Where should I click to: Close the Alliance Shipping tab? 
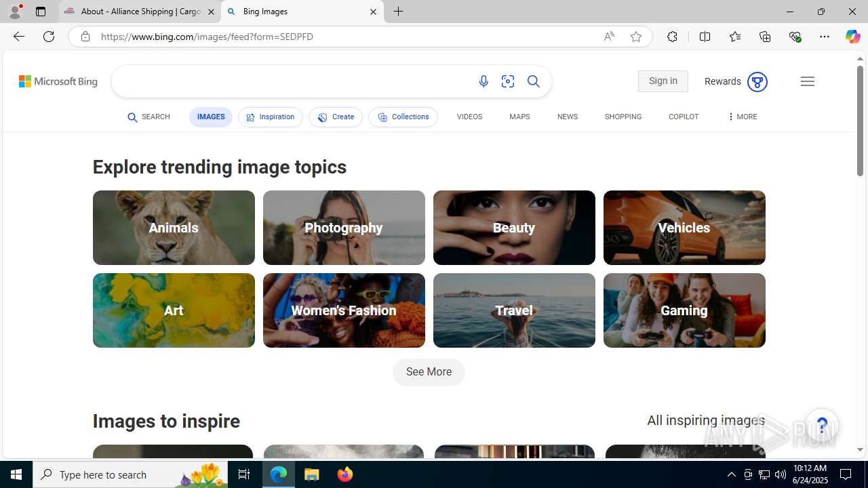[211, 12]
